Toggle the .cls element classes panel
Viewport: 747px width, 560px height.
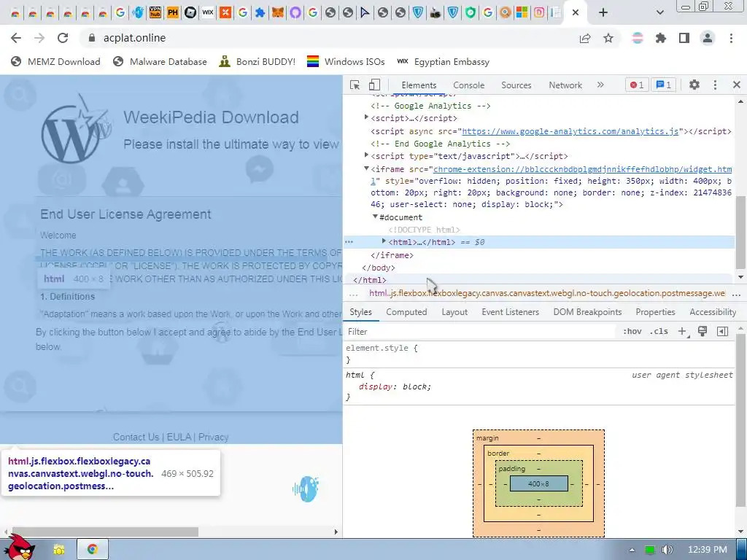point(659,332)
